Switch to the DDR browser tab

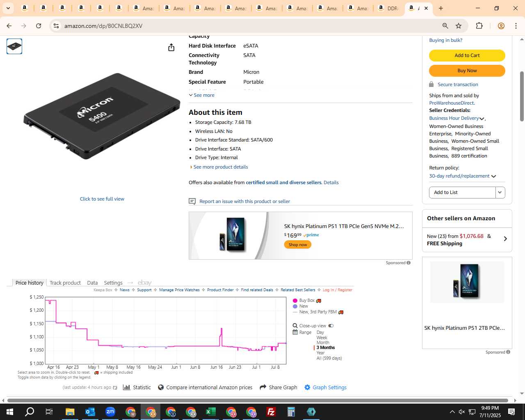click(x=388, y=8)
